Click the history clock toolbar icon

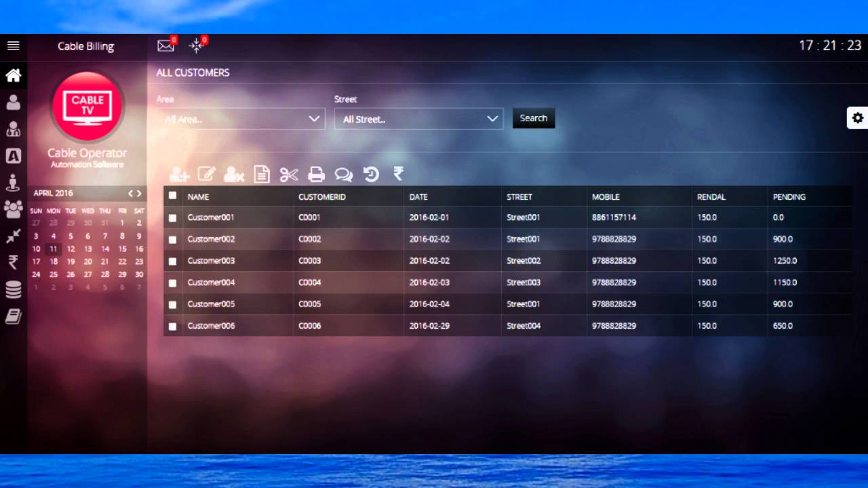coord(371,174)
